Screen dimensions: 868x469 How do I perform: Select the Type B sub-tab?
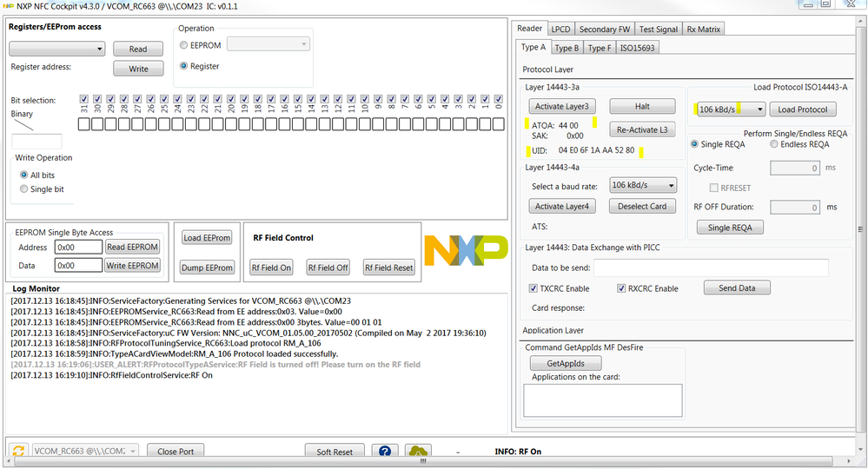[567, 48]
